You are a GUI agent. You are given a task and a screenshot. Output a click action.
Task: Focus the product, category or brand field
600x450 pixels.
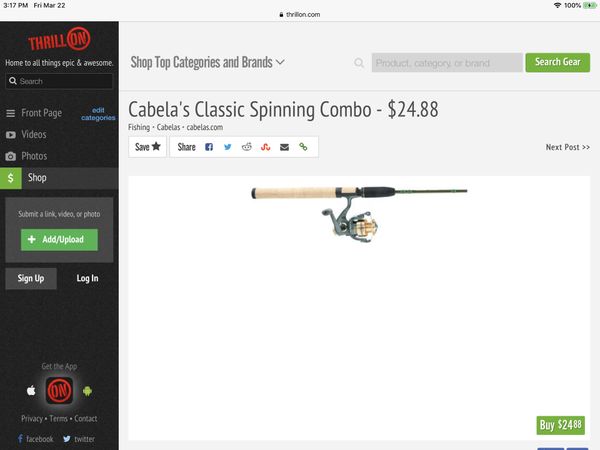coord(447,63)
